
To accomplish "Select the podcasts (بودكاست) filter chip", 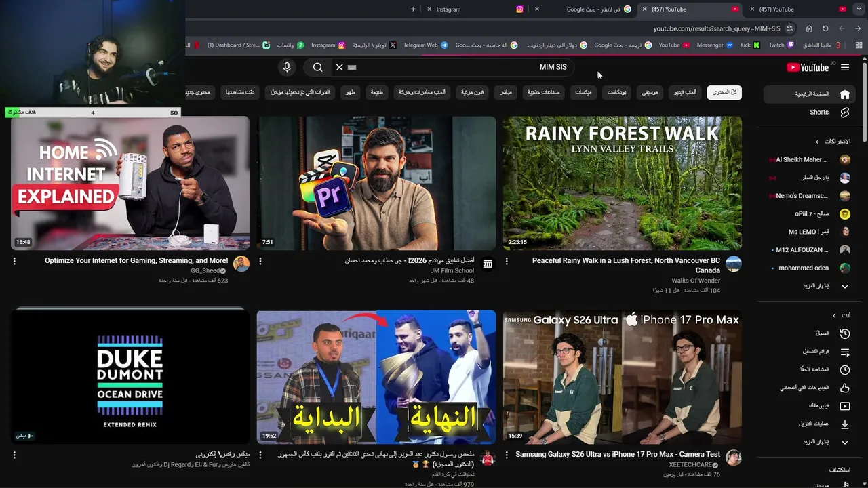I will coord(616,92).
